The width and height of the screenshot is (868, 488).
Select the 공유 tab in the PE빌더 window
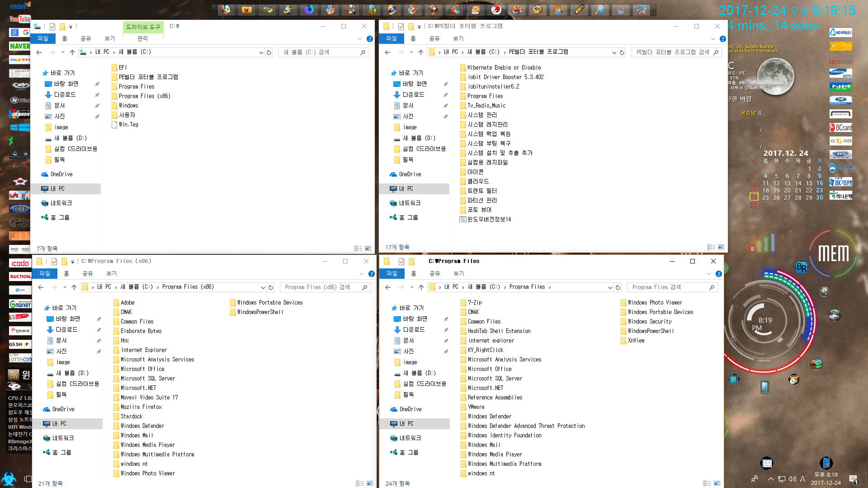pos(434,39)
